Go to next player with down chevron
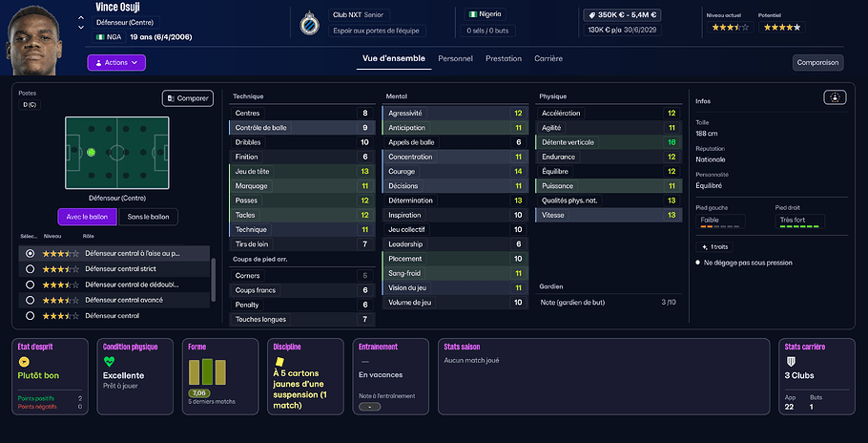The height and width of the screenshot is (443, 868). [x=81, y=28]
